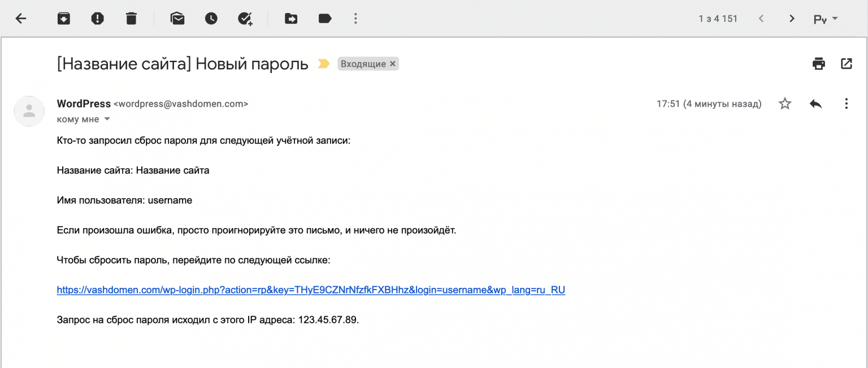Viewport: 868px width, 368px height.
Task: Open email in a new window
Action: tap(846, 64)
